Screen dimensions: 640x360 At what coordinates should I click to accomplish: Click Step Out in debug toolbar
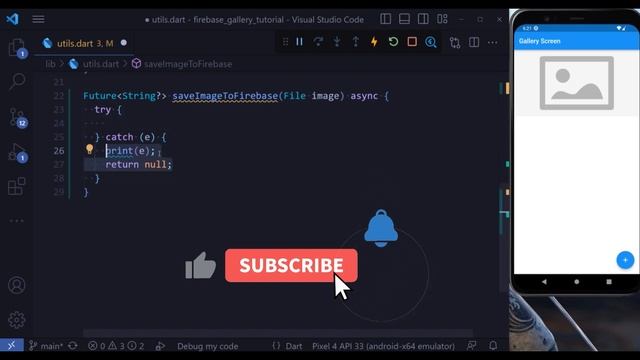click(x=356, y=42)
